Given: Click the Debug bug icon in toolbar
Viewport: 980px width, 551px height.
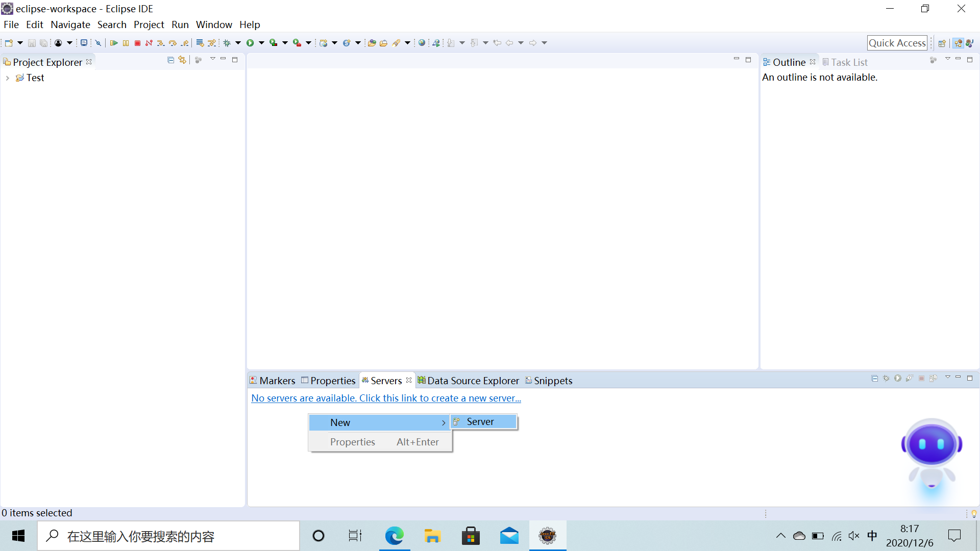Looking at the screenshot, I should pos(227,43).
